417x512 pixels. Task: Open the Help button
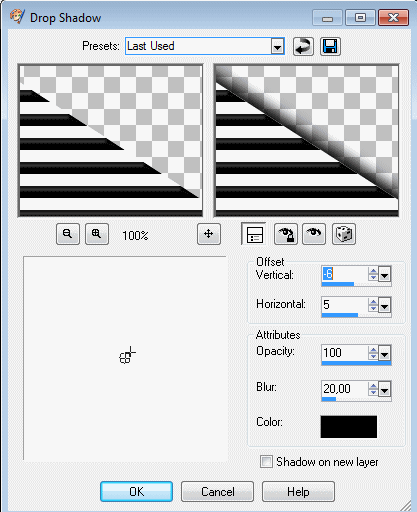(x=298, y=491)
